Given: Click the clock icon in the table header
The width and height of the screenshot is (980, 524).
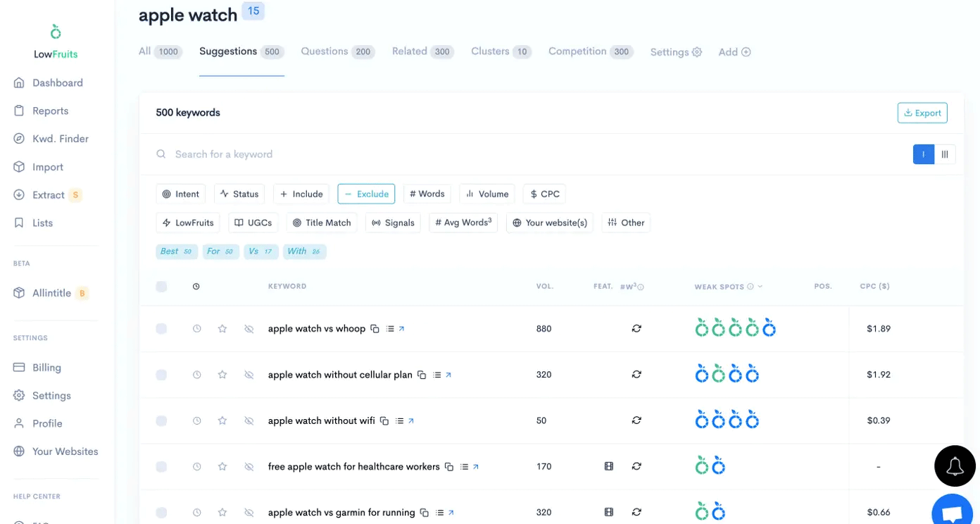Looking at the screenshot, I should pos(196,287).
